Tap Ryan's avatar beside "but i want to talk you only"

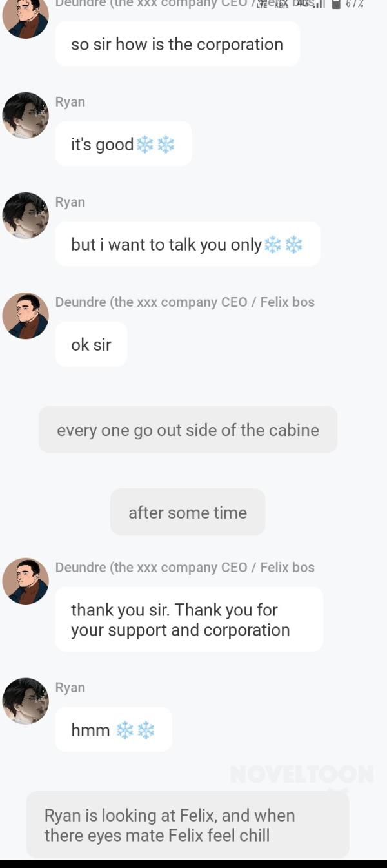point(25,215)
